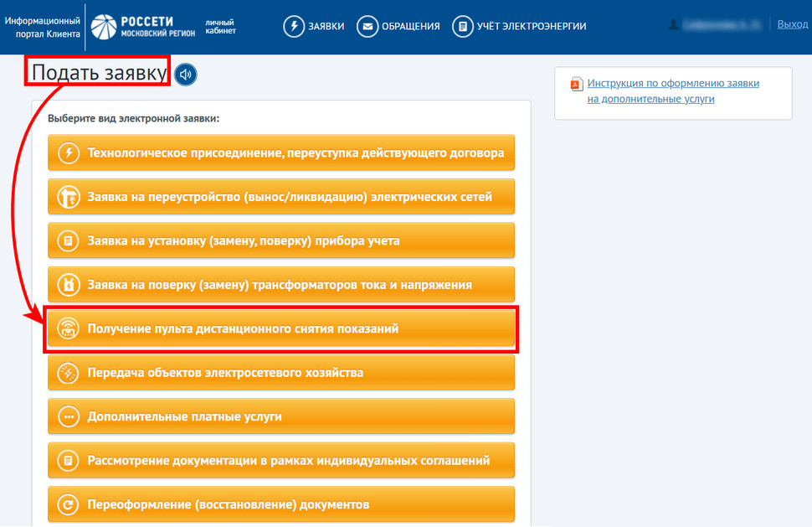Open the ЗАЯВКИ menu
This screenshot has width=812, height=527.
[x=314, y=27]
